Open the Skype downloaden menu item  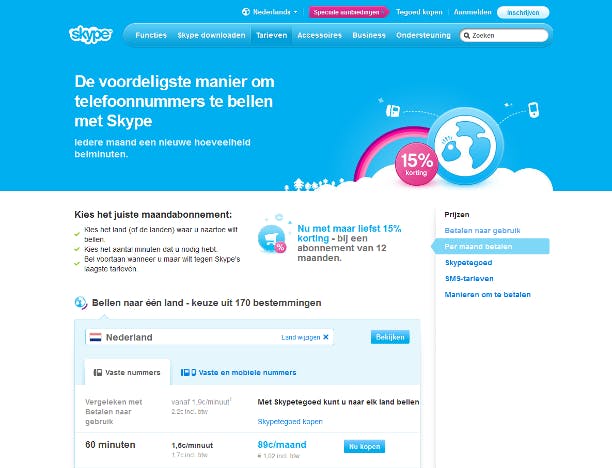click(211, 35)
